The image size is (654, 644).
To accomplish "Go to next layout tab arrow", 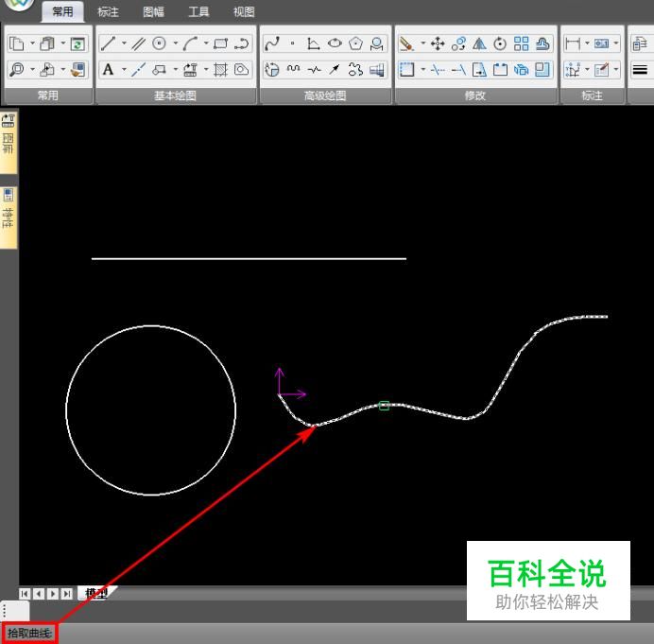I will click(53, 593).
